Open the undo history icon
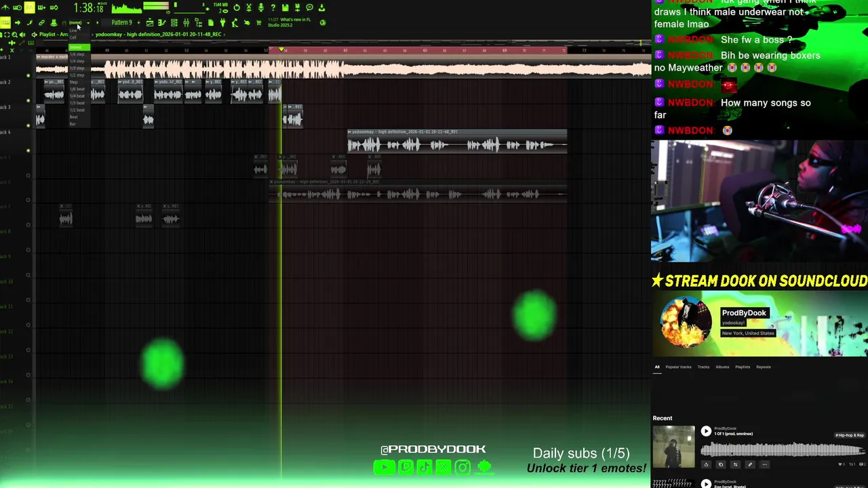The width and height of the screenshot is (868, 488). click(x=237, y=7)
